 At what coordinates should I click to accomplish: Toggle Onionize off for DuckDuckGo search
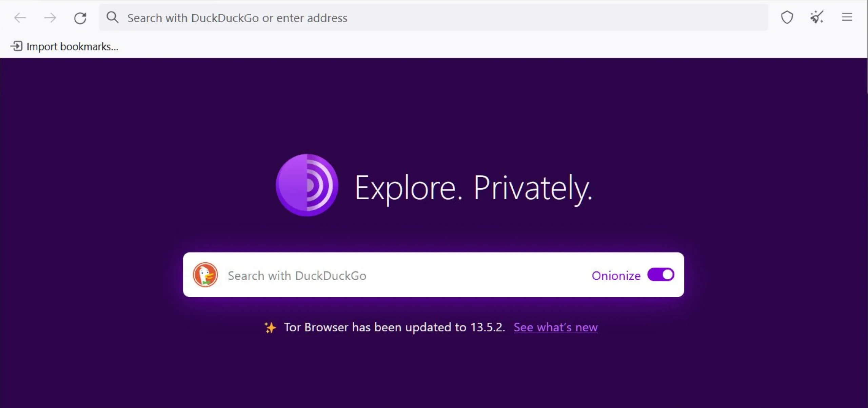[660, 275]
